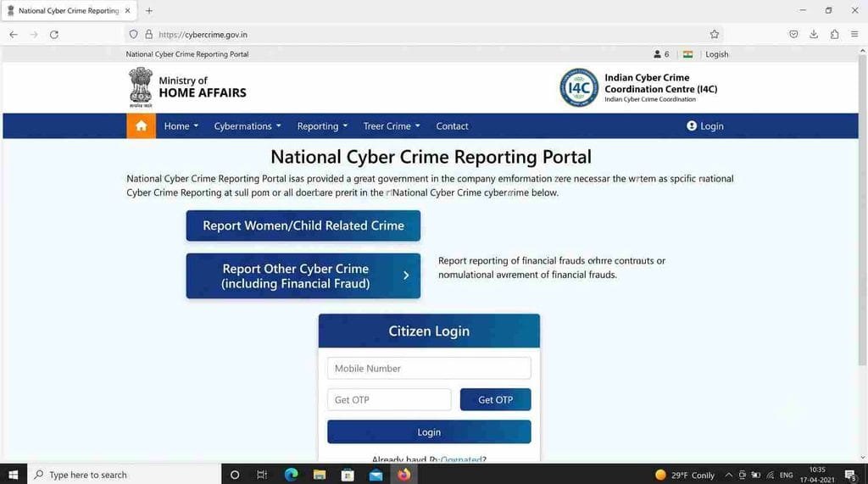Expand the Treer Crime dropdown
868x484 pixels.
point(392,126)
